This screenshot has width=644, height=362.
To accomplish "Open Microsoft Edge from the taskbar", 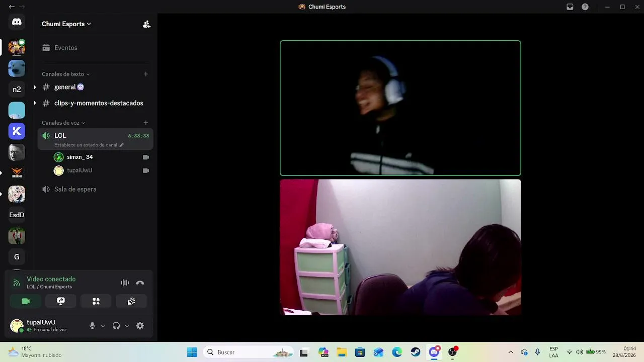I will 397,352.
